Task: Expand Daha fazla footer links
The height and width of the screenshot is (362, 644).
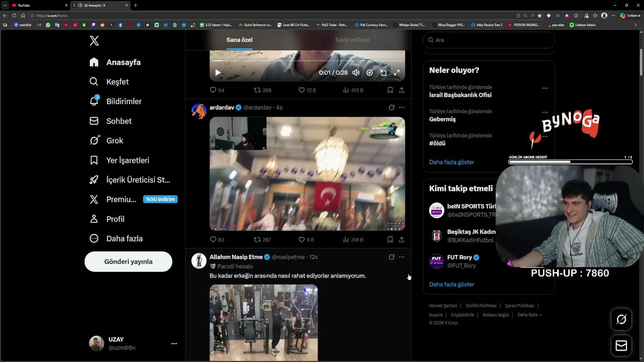Action: [x=529, y=315]
